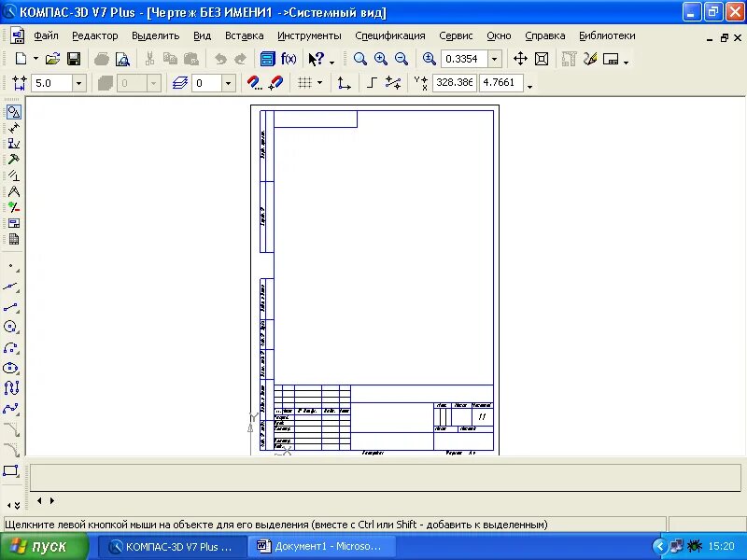Open a file via the folder icon

click(x=52, y=59)
